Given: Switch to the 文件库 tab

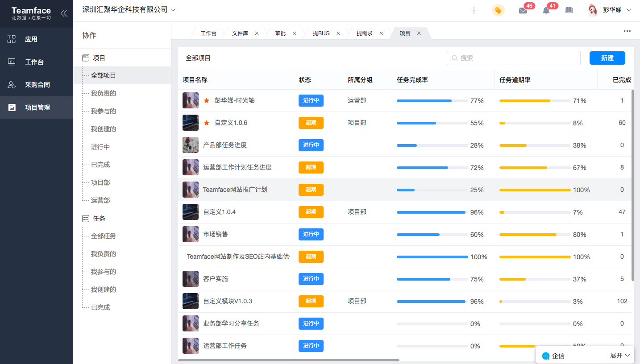Looking at the screenshot, I should pos(240,33).
